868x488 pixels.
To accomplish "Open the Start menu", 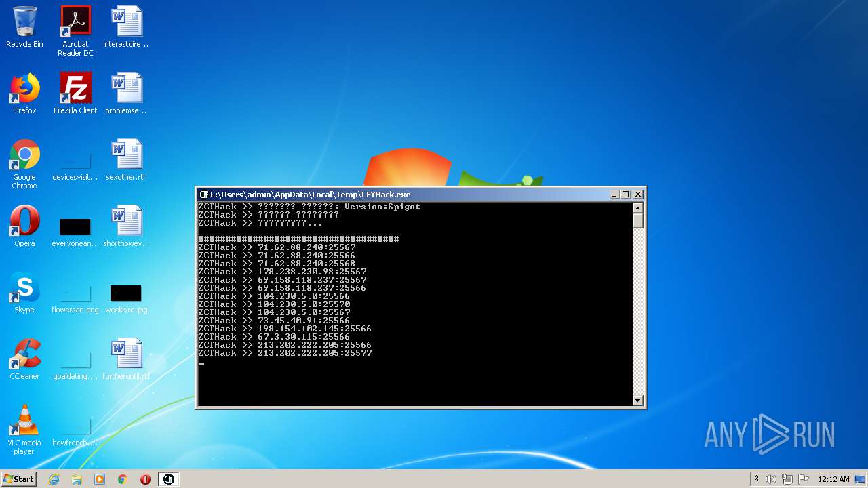I will [18, 479].
